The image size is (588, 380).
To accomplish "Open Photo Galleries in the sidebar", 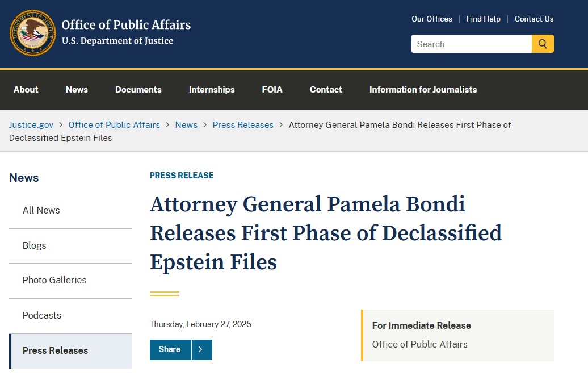I will click(54, 281).
